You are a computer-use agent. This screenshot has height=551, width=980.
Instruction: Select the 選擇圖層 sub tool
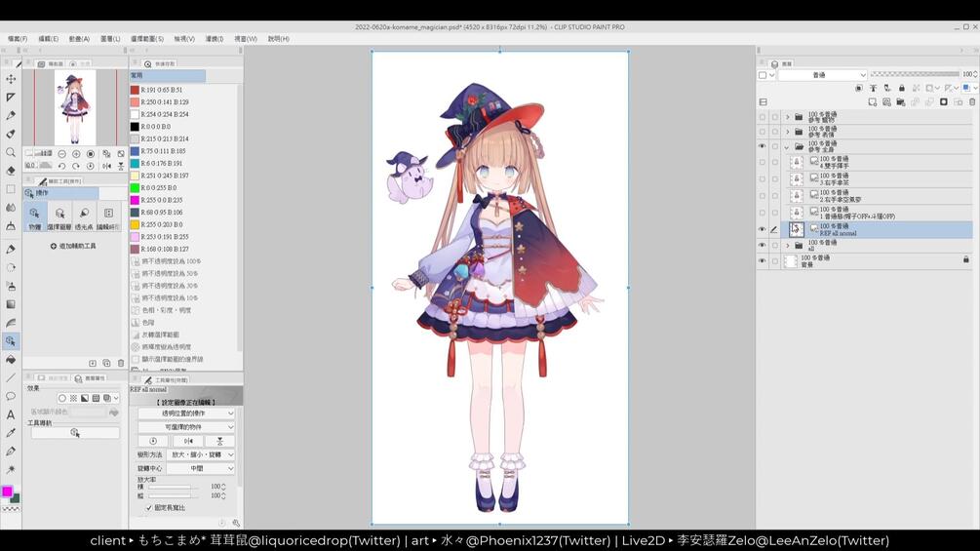pos(59,216)
